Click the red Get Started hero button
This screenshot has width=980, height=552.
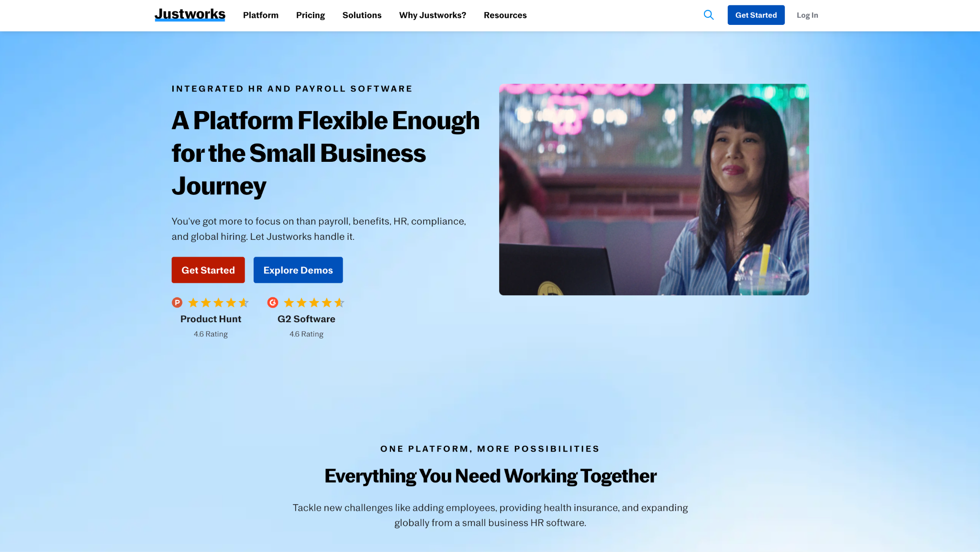pos(208,270)
